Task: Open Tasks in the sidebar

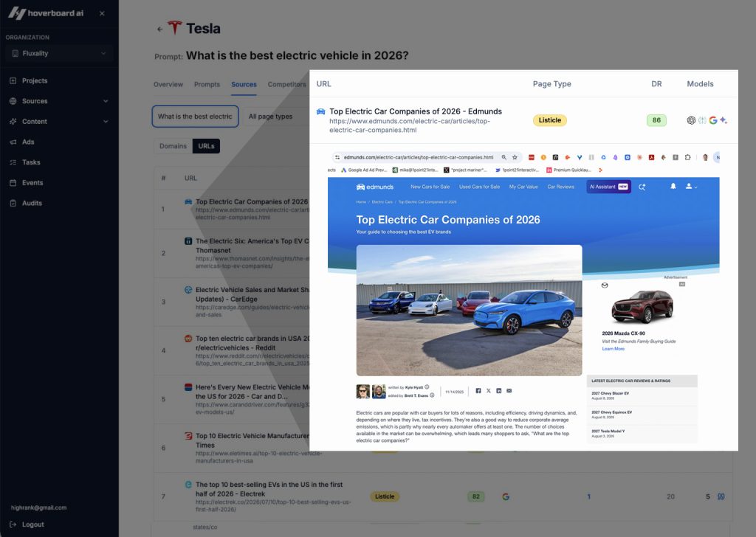Action: click(x=31, y=162)
